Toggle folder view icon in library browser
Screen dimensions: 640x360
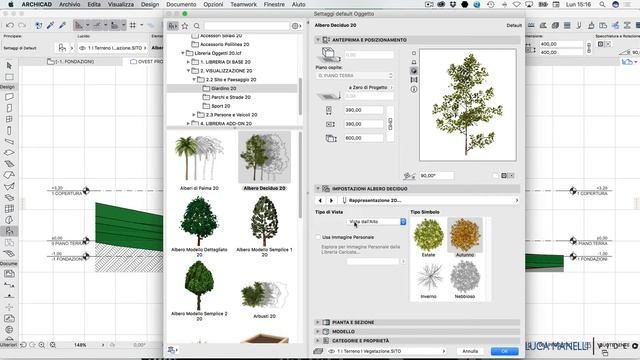click(x=173, y=26)
